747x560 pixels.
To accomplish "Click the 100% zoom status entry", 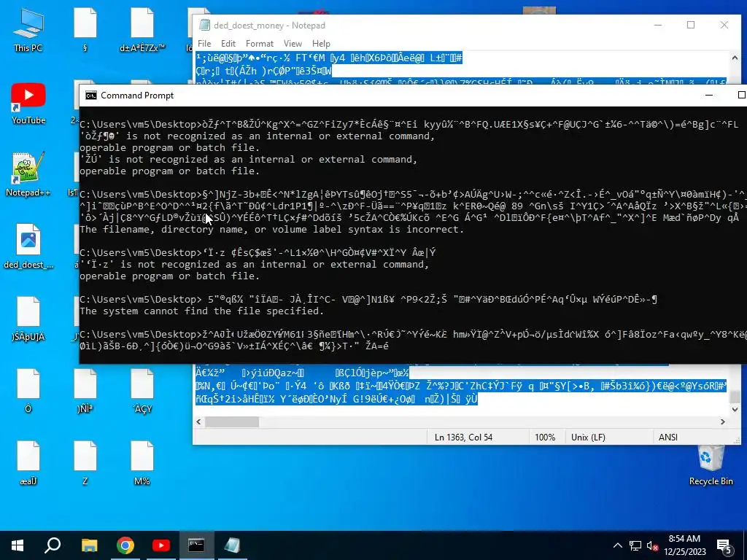I will [545, 437].
